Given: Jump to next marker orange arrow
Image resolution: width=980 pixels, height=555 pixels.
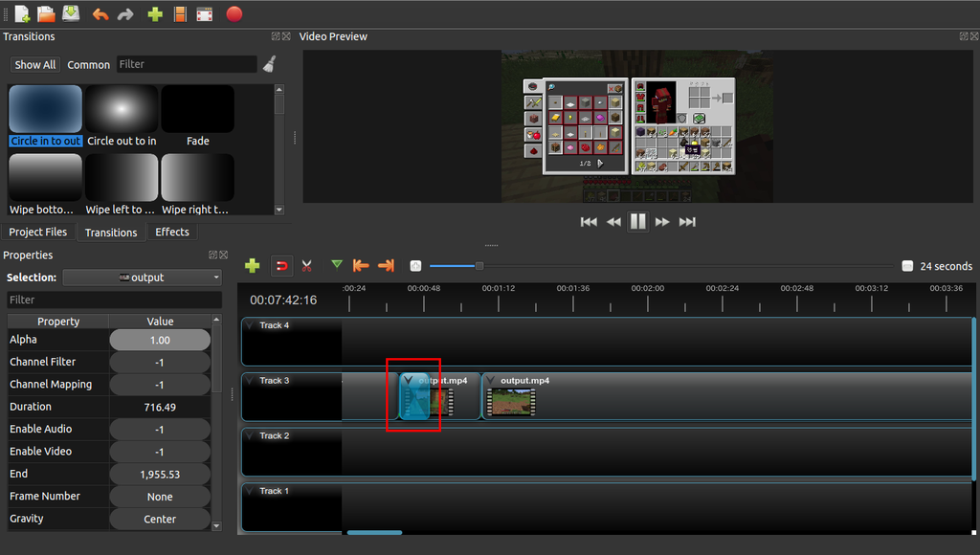Looking at the screenshot, I should click(x=387, y=266).
